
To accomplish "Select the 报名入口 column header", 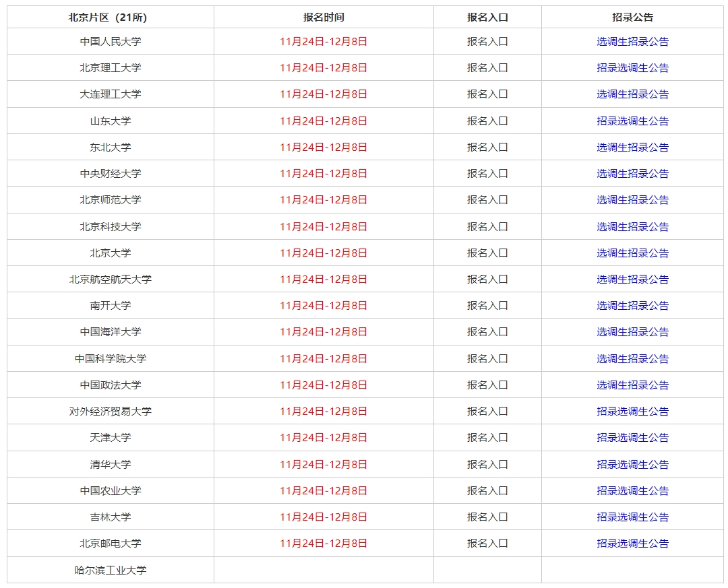I will click(x=487, y=17).
